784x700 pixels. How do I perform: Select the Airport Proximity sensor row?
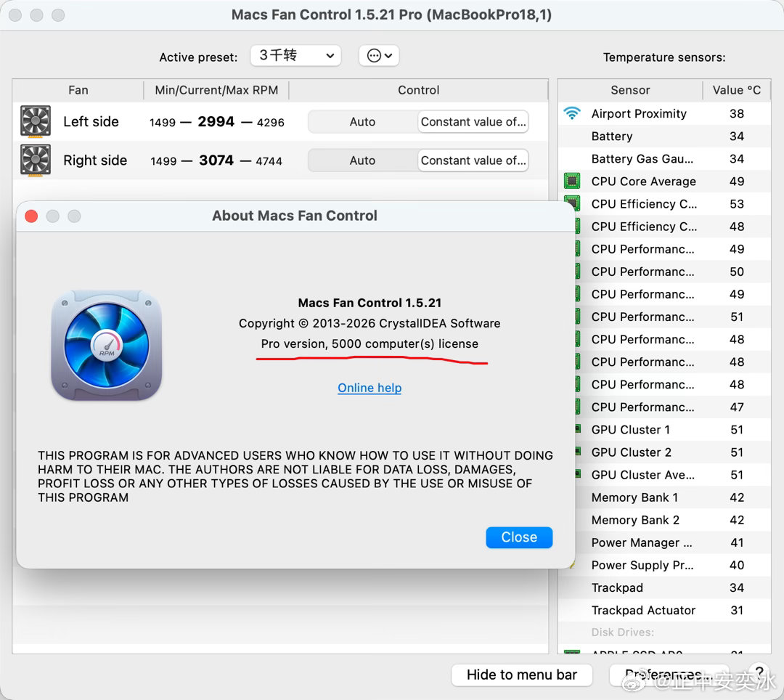664,113
